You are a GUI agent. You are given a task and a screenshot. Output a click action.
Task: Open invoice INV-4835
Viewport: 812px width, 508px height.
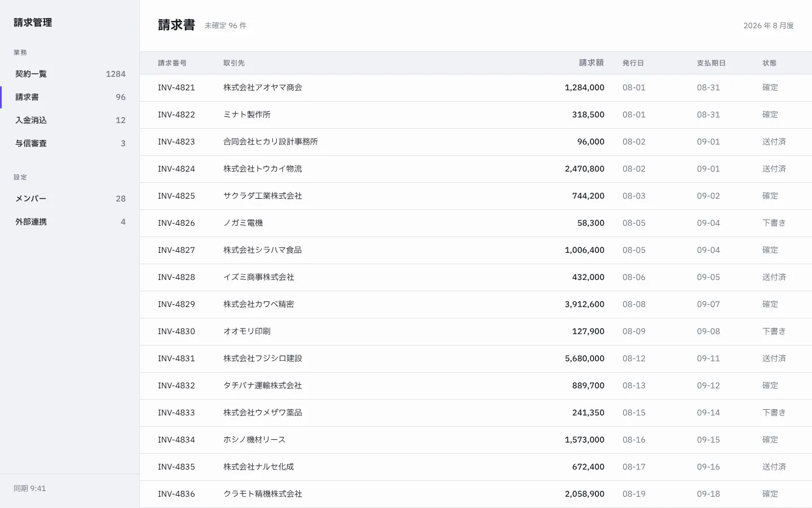click(x=176, y=467)
